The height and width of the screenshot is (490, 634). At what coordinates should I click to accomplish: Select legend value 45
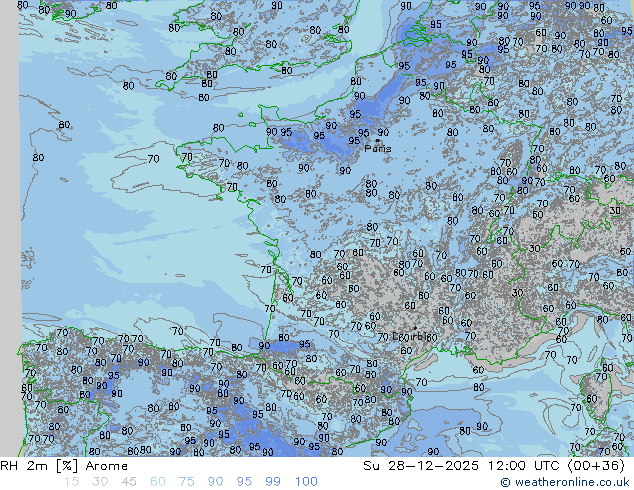click(x=129, y=482)
